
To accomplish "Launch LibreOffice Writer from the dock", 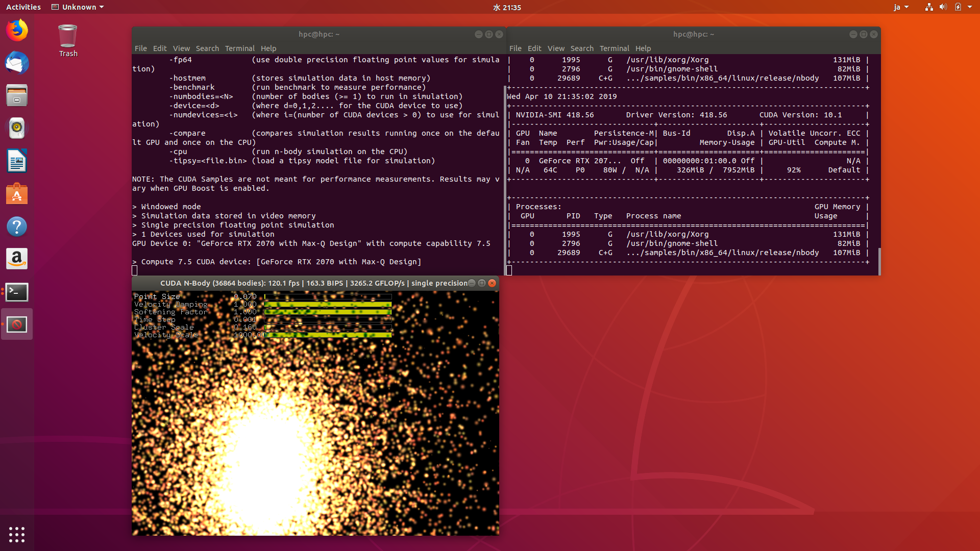I will tap(17, 161).
